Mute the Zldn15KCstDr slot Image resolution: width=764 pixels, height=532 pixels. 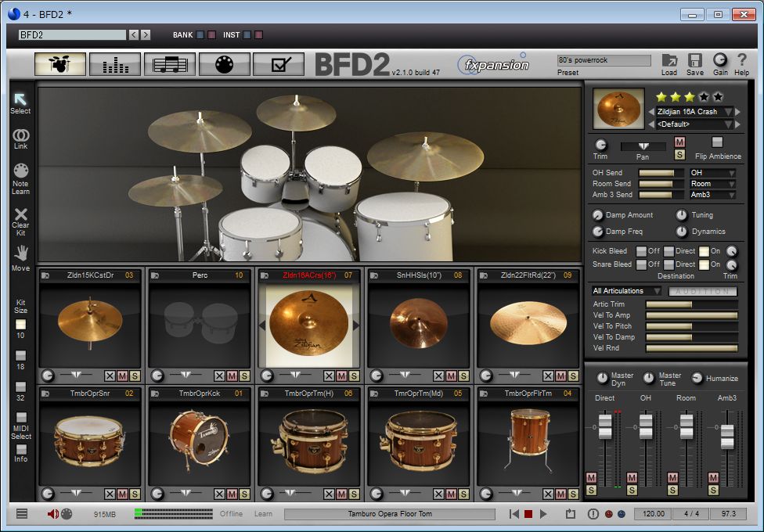click(122, 376)
